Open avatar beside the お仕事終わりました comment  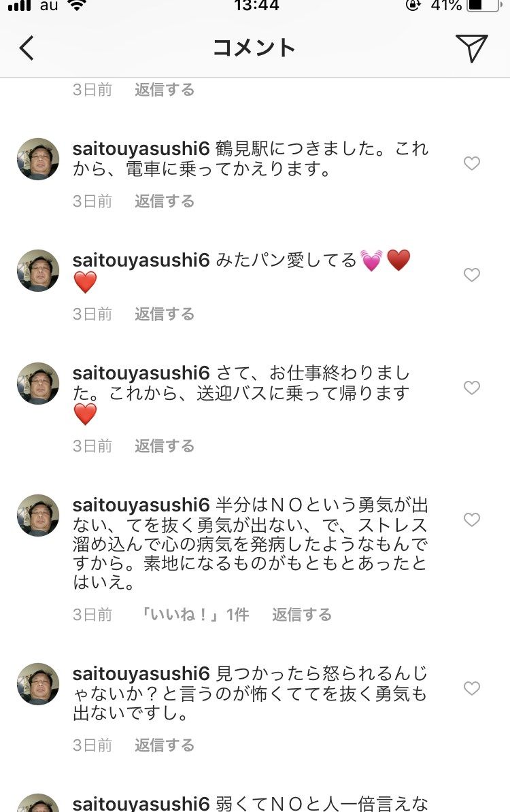click(38, 384)
